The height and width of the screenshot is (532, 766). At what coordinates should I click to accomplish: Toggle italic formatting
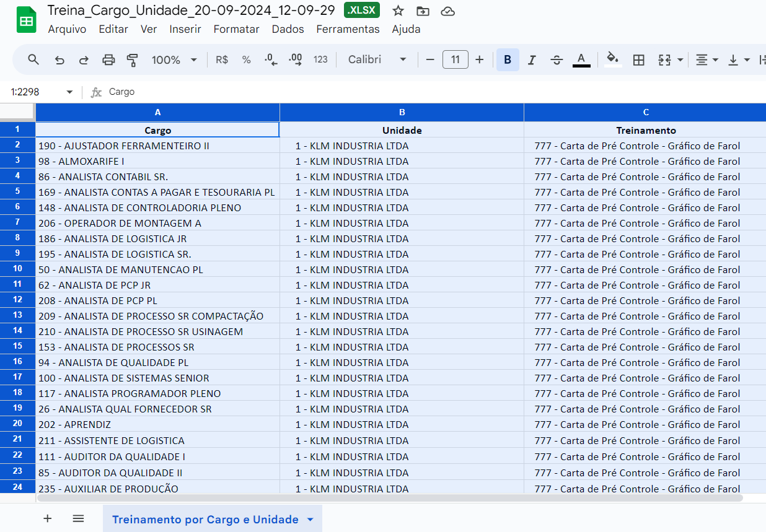532,59
